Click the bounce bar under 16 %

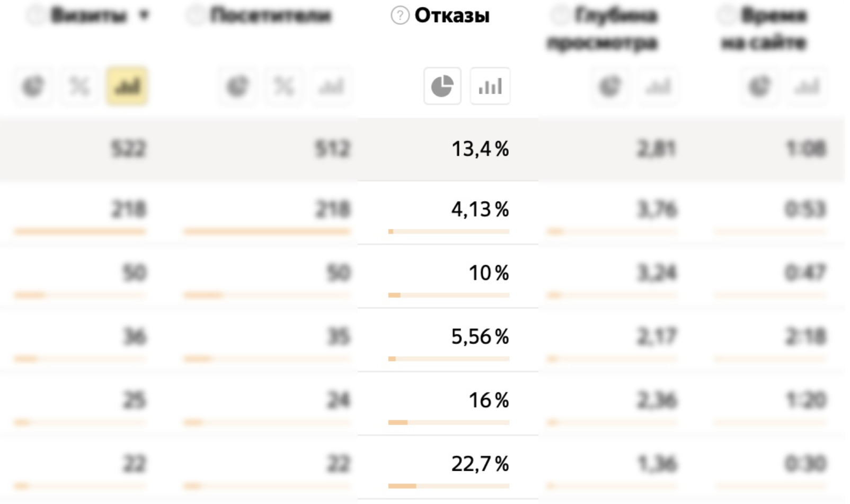click(x=449, y=422)
